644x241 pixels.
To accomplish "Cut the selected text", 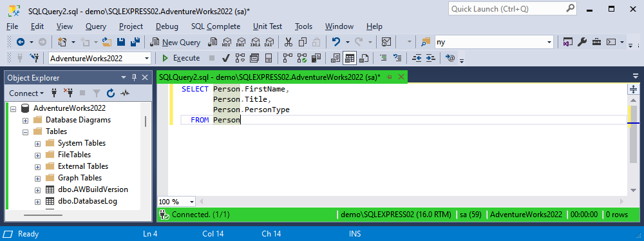I will tap(289, 42).
